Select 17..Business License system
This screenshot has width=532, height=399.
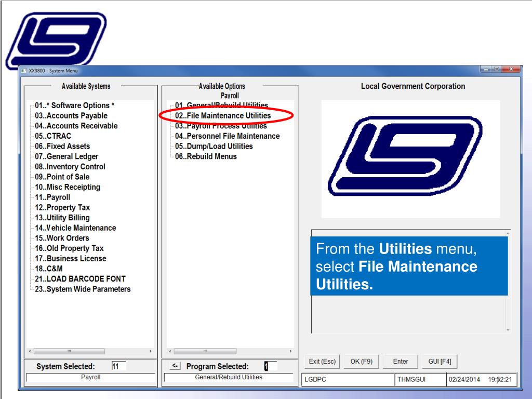[x=71, y=258]
